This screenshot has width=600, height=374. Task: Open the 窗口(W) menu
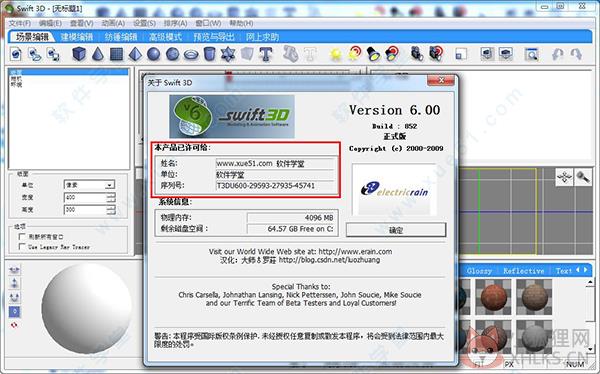[x=208, y=23]
